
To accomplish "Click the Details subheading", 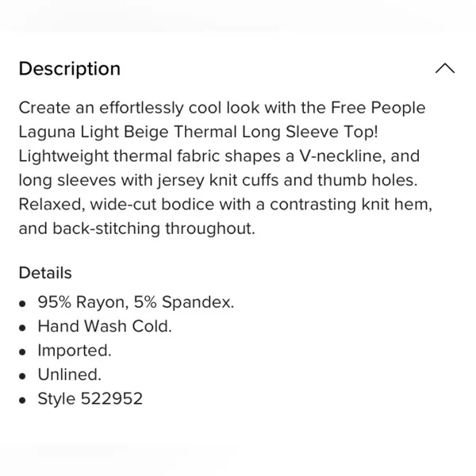I will (45, 273).
